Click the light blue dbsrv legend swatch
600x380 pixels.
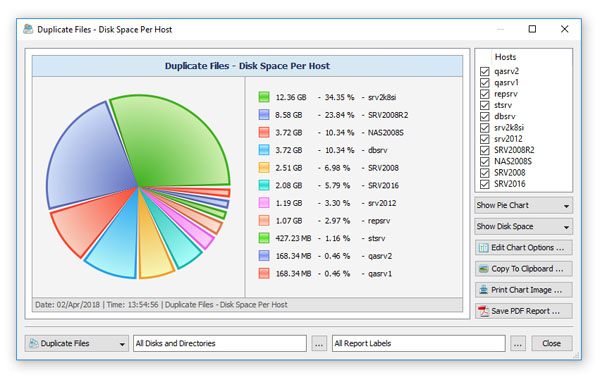coord(264,150)
